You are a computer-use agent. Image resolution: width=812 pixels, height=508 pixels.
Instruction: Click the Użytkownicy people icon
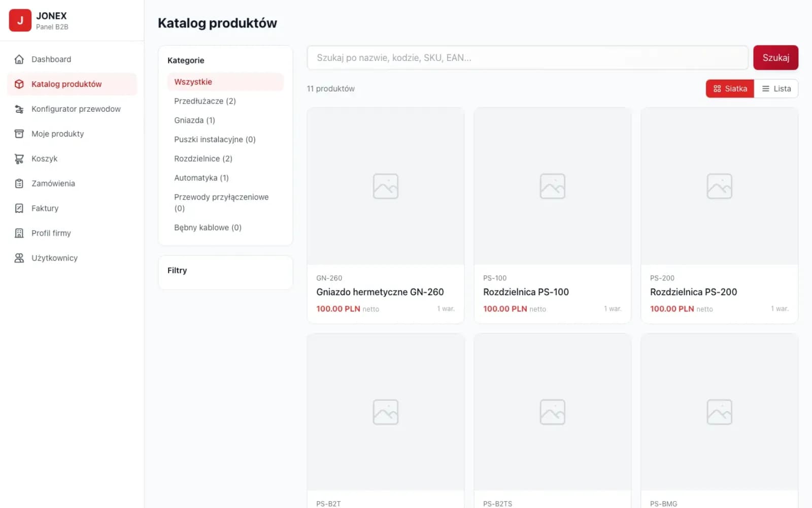[x=19, y=258]
